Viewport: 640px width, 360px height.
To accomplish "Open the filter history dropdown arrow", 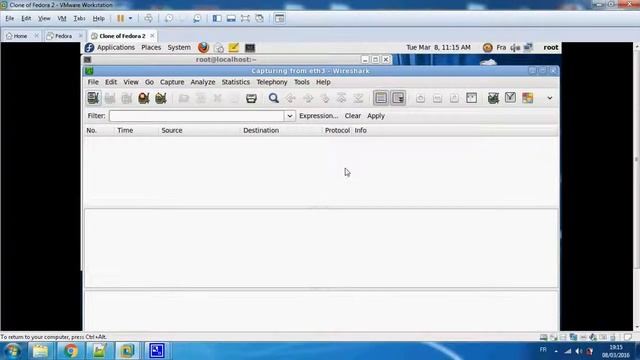I will (289, 116).
